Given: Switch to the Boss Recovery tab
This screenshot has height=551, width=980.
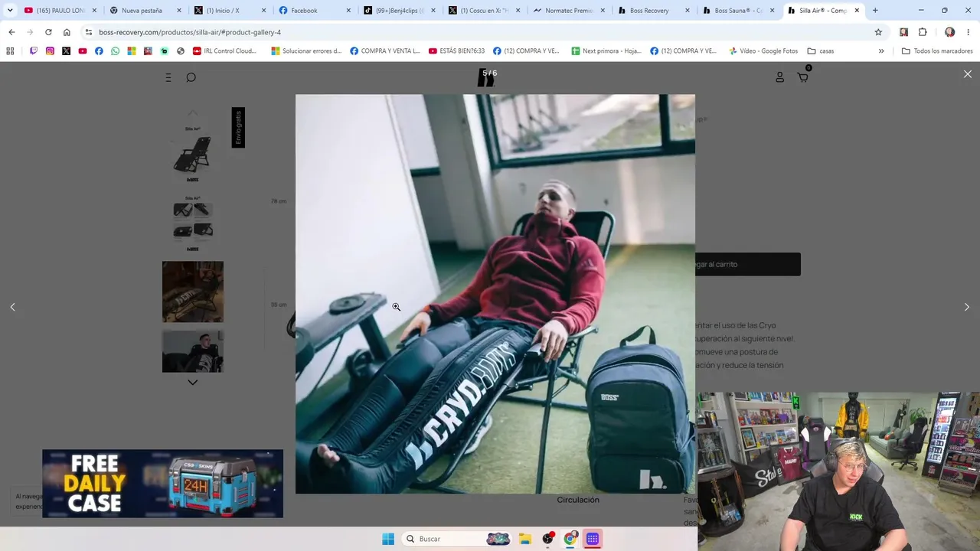Looking at the screenshot, I should coord(654,11).
